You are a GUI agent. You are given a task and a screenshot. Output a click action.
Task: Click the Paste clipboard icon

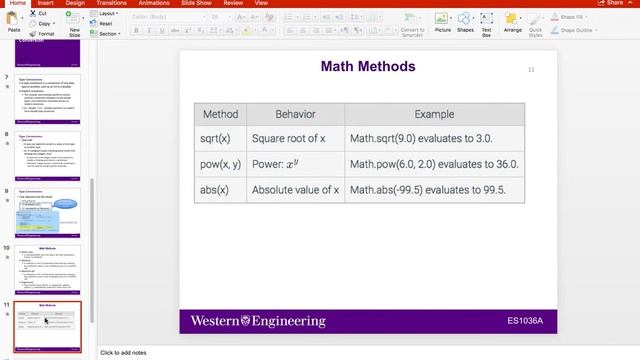tap(12, 18)
